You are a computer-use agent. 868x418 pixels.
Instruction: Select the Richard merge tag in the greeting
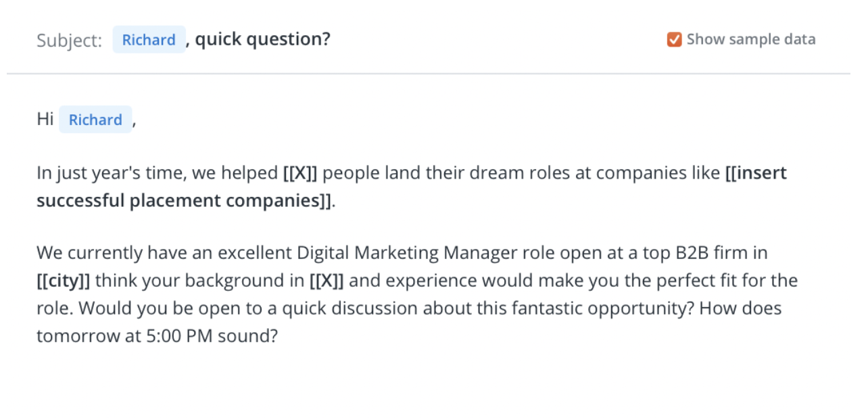pos(95,120)
